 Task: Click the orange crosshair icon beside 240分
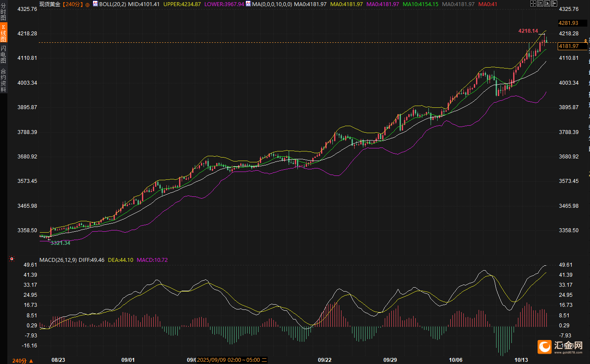[x=87, y=4]
